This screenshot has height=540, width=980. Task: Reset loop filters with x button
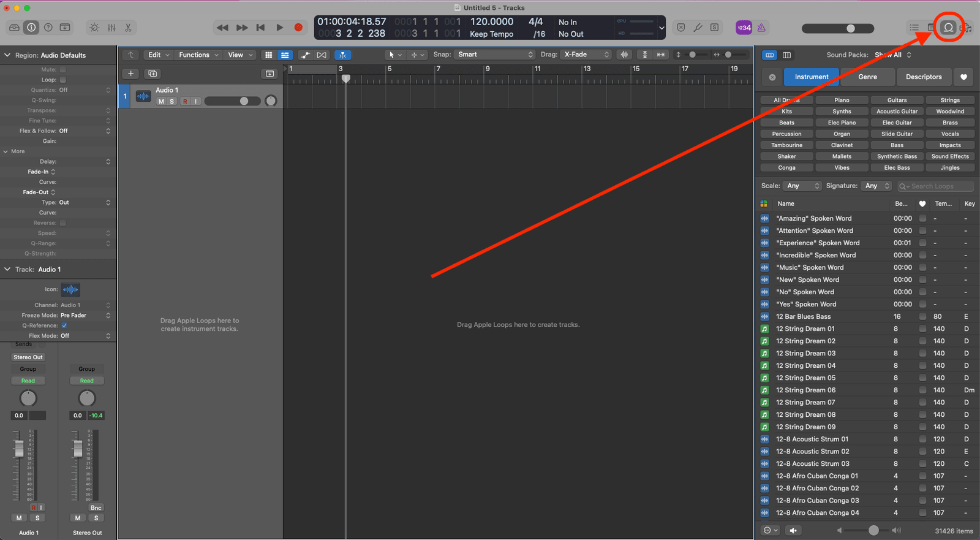tap(772, 77)
